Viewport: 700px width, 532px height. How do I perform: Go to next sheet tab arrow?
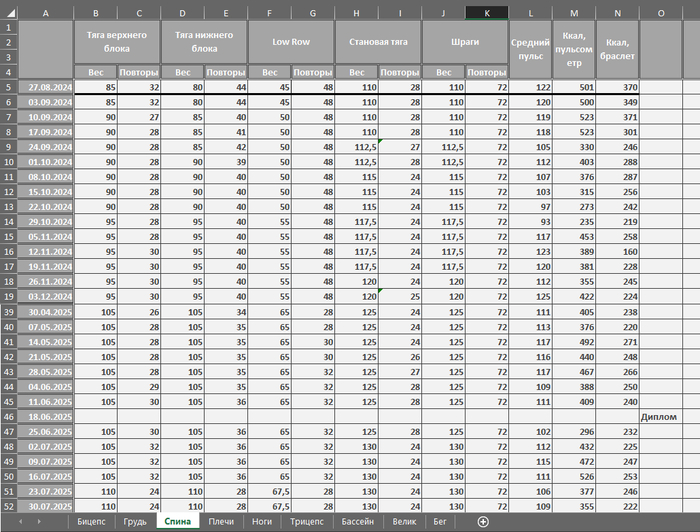(39, 521)
